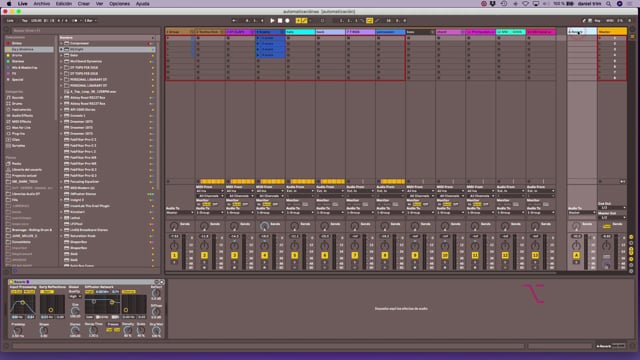Open the Apple menu
The width and height of the screenshot is (640, 360).
point(9,4)
